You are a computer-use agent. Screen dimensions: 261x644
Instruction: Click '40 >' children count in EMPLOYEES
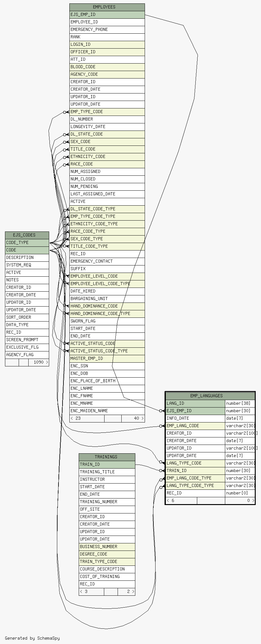click(x=133, y=418)
